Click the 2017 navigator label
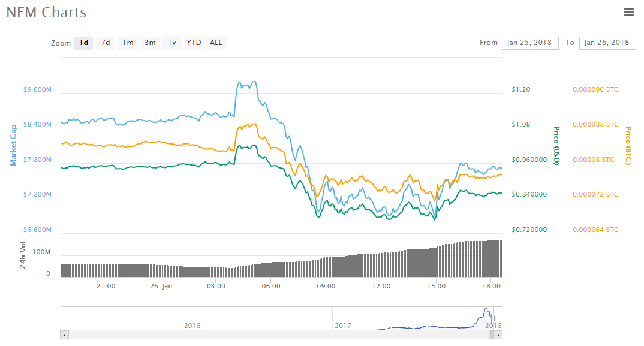This screenshot has height=346, width=644. tap(343, 326)
